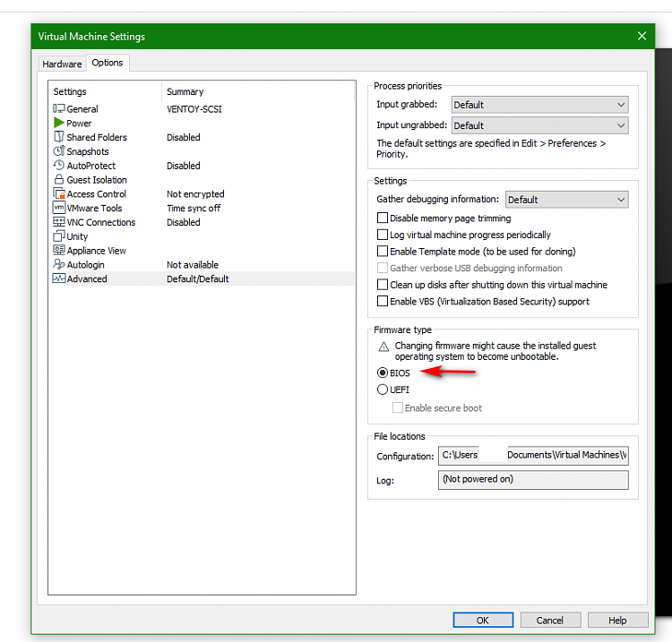Click the Not encrypted summary text

(195, 194)
